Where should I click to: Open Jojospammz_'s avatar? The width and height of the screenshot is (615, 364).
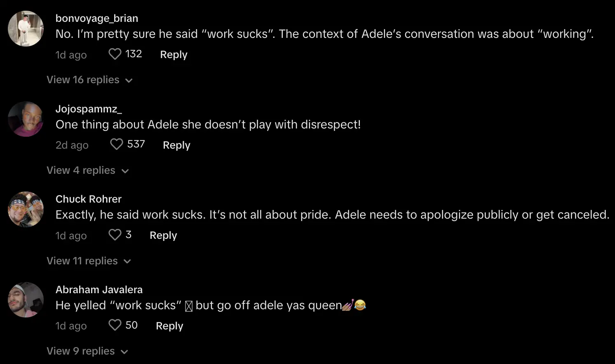(26, 119)
